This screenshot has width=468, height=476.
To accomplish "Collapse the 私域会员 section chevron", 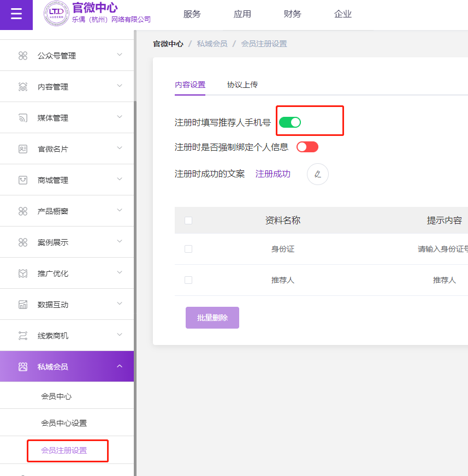I will click(x=120, y=366).
